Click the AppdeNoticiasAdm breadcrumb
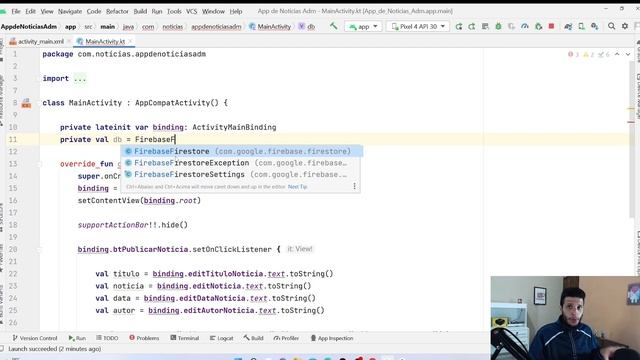This screenshot has width=640, height=360. click(x=29, y=27)
